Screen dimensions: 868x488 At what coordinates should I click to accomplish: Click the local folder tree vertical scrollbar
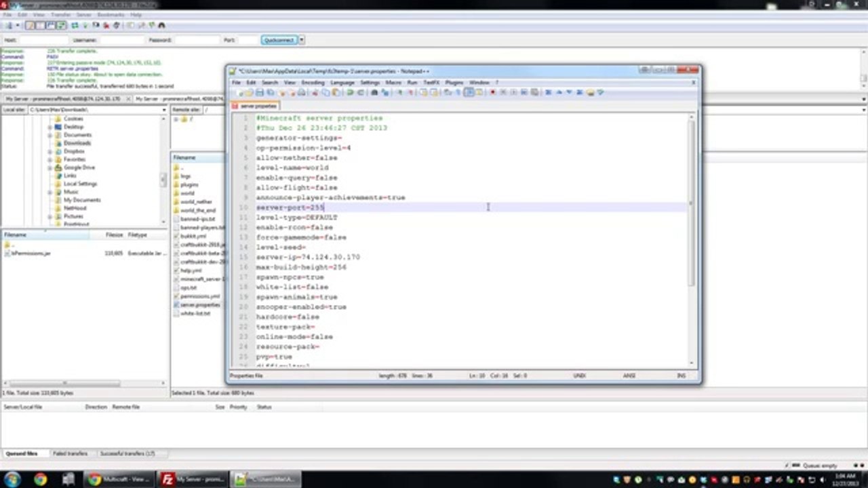pos(163,180)
